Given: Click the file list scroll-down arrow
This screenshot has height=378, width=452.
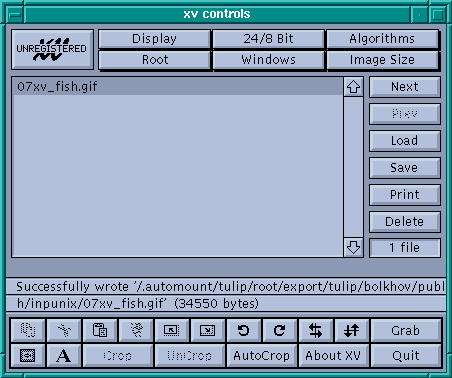Looking at the screenshot, I should coord(353,247).
